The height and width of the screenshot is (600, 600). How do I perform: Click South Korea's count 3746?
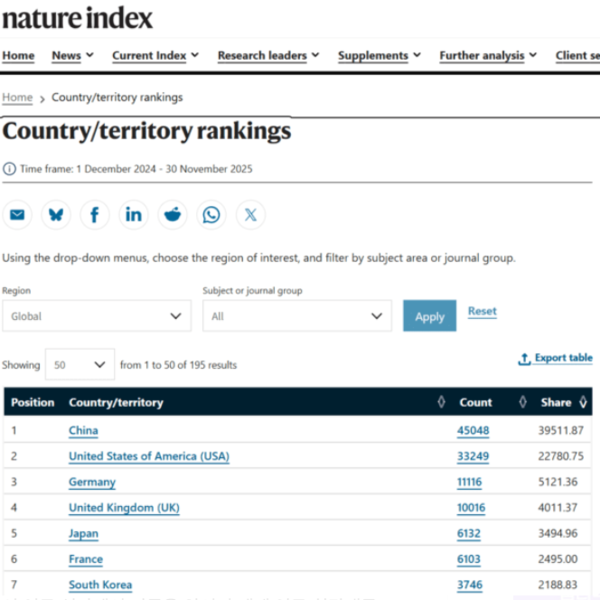click(x=470, y=585)
